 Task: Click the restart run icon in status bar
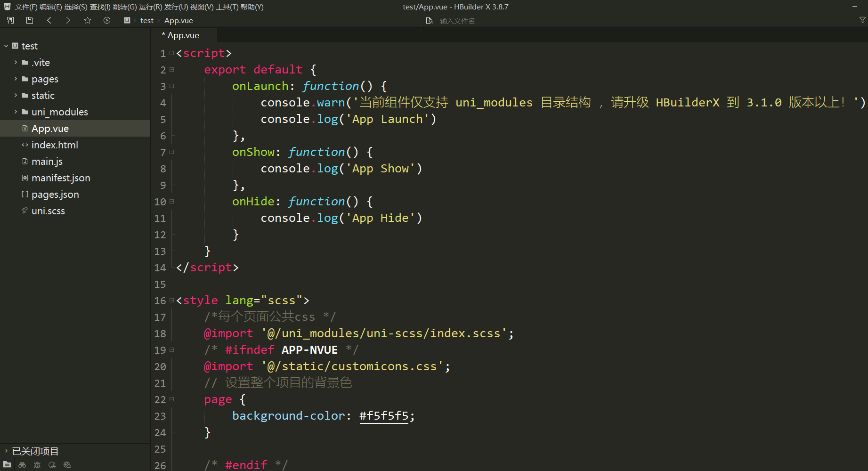coord(52,465)
